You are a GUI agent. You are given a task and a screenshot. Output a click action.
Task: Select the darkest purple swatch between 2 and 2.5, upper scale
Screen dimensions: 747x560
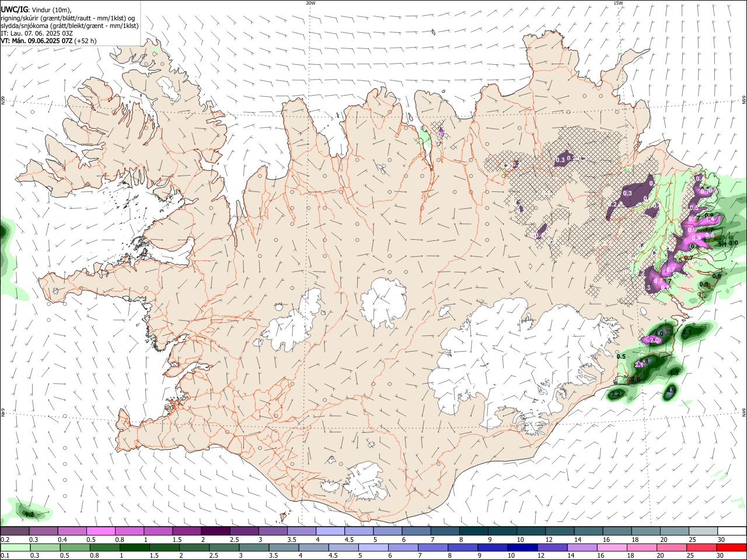(x=215, y=531)
